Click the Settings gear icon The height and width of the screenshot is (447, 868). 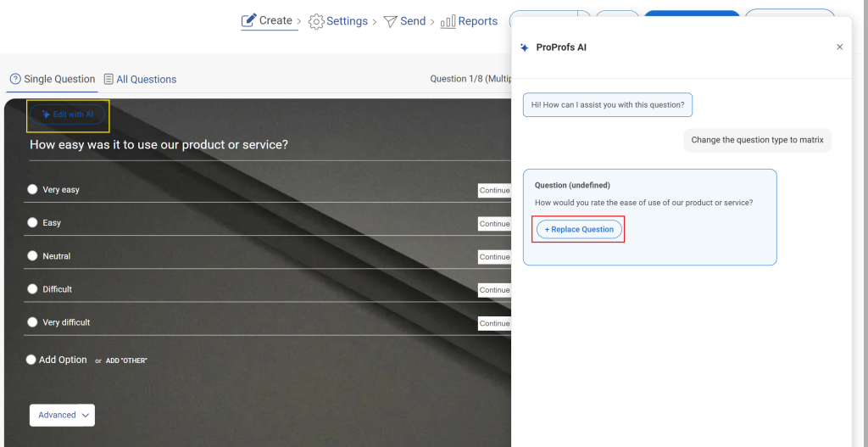(316, 21)
